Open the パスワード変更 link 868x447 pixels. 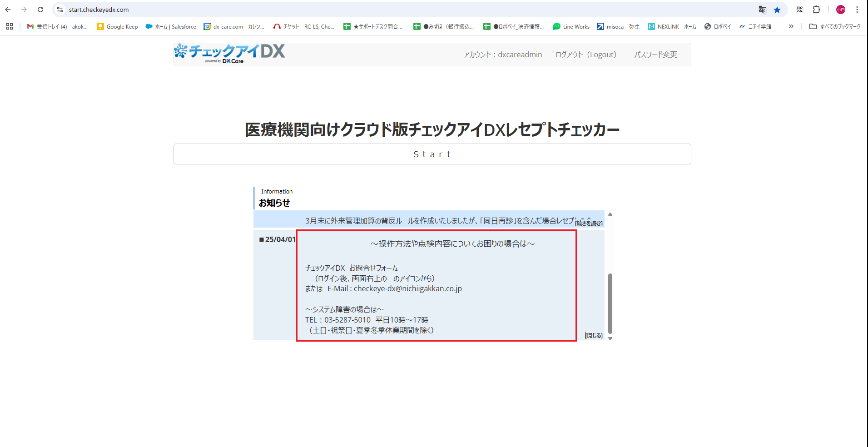tap(655, 55)
